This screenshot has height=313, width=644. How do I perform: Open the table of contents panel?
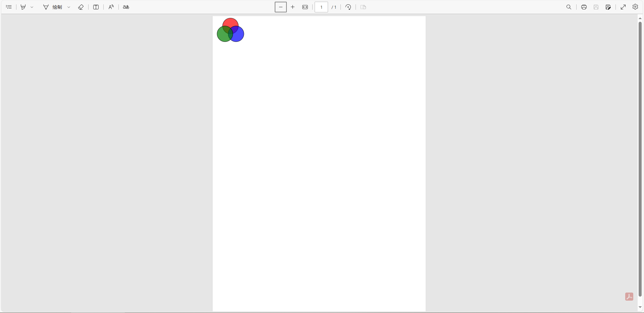pyautogui.click(x=9, y=7)
